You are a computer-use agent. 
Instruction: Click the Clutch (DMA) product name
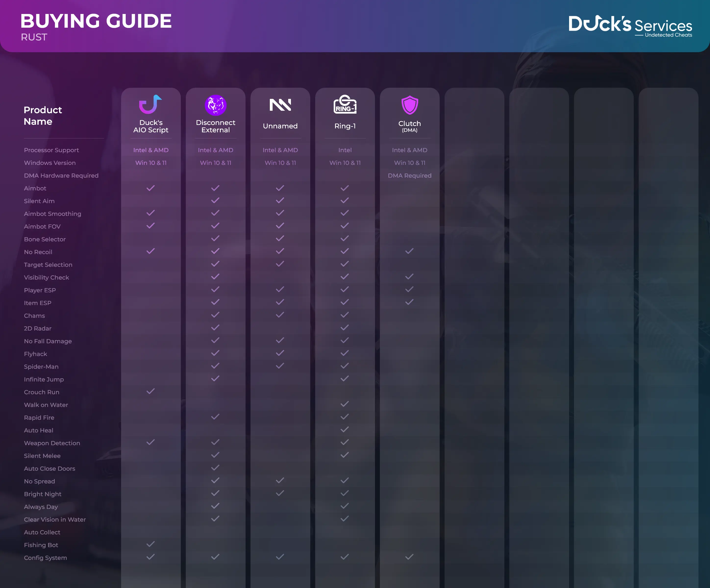click(x=410, y=126)
